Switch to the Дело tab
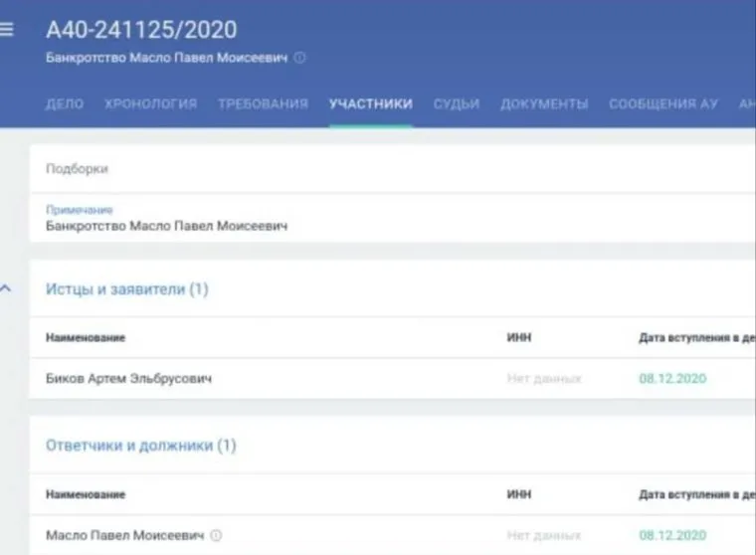Screen dimensions: 756x555 point(65,103)
